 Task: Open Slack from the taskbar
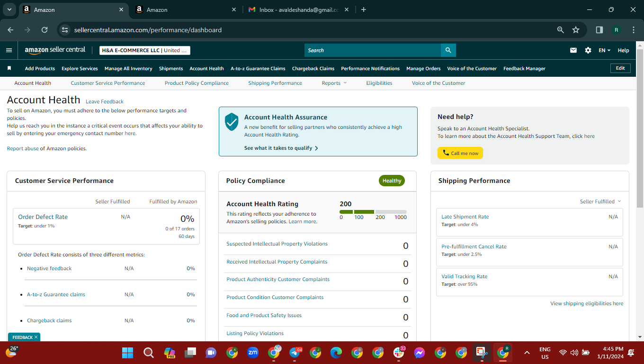tap(399, 353)
